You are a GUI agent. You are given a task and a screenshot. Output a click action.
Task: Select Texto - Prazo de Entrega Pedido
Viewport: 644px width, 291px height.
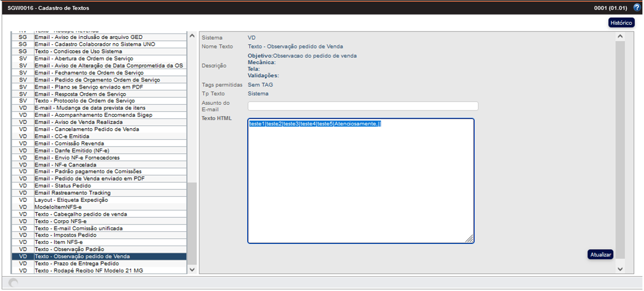point(77,264)
